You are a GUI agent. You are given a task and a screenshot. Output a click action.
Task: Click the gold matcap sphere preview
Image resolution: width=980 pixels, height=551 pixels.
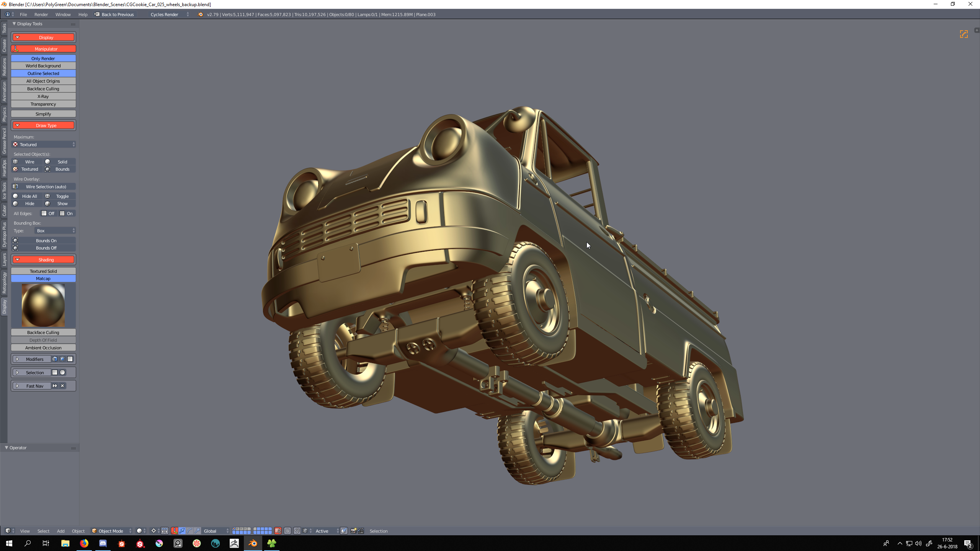pos(43,305)
